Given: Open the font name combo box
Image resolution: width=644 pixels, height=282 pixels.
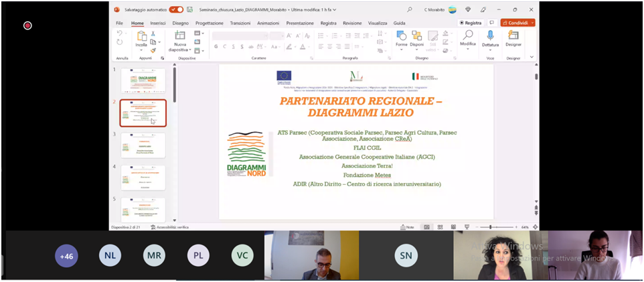Looking at the screenshot, I should [240, 36].
